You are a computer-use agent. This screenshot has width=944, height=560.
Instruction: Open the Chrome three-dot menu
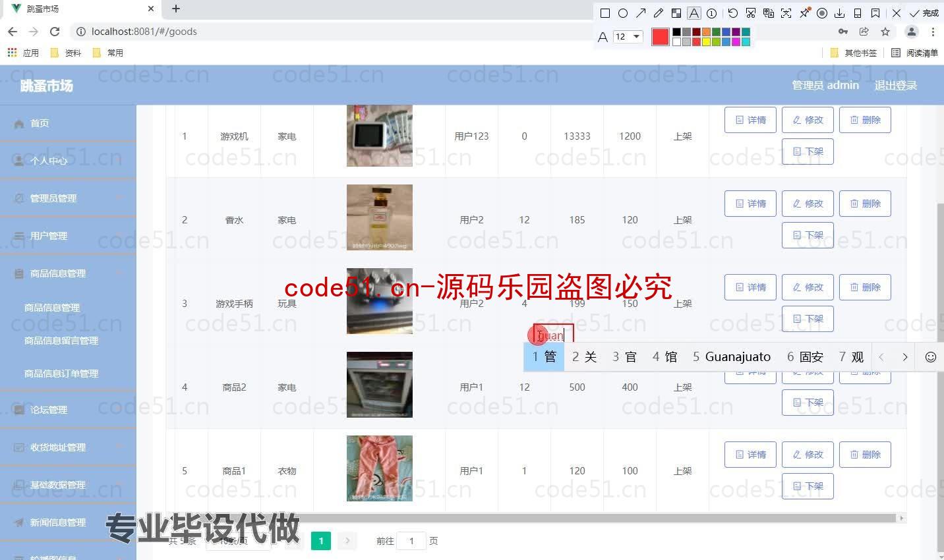point(933,32)
